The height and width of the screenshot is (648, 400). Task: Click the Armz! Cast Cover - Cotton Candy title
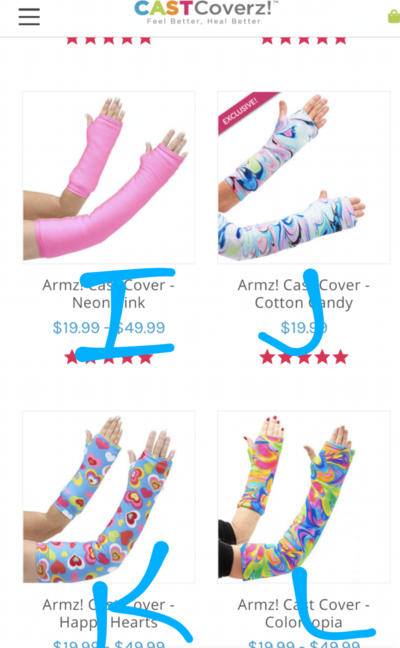tap(304, 294)
